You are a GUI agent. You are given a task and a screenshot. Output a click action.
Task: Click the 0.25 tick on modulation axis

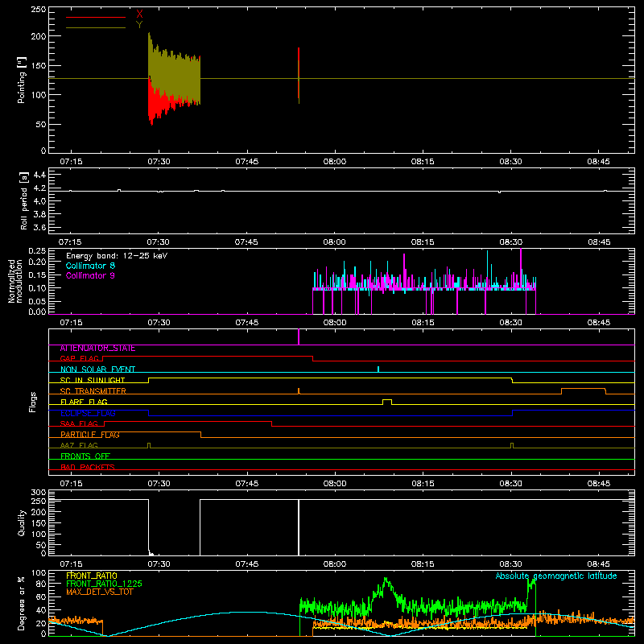coord(37,251)
